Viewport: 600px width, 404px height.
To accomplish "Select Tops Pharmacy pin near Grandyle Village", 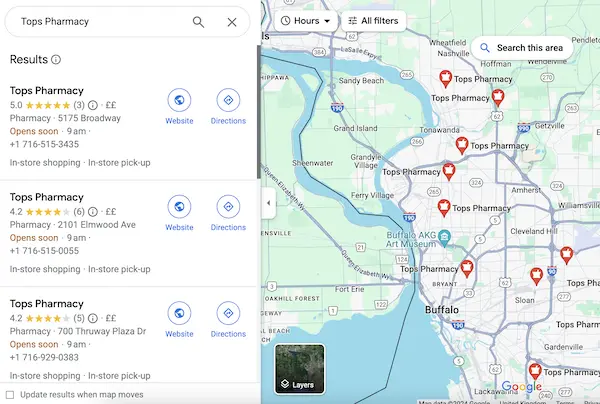I will [448, 171].
